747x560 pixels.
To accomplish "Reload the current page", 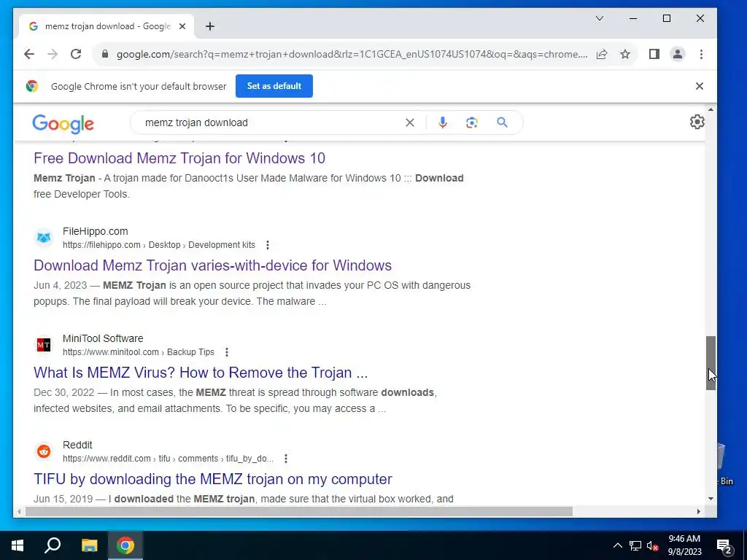I will tap(76, 54).
